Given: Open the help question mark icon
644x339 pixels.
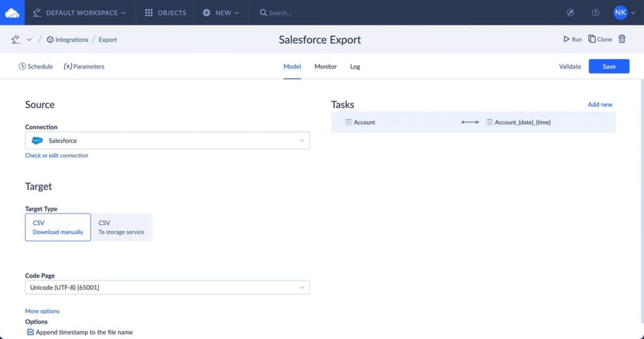Looking at the screenshot, I should pyautogui.click(x=595, y=13).
